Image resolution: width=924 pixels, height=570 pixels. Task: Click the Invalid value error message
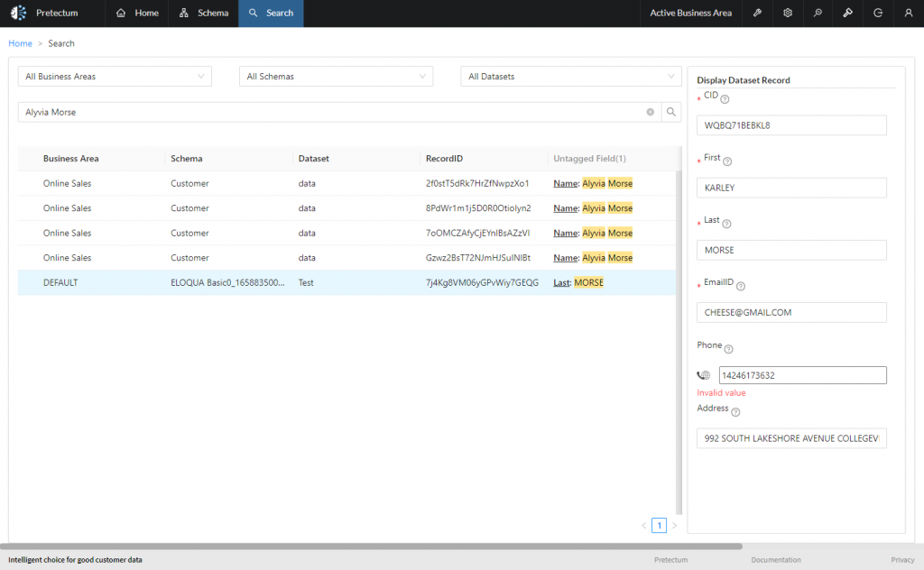click(x=721, y=392)
